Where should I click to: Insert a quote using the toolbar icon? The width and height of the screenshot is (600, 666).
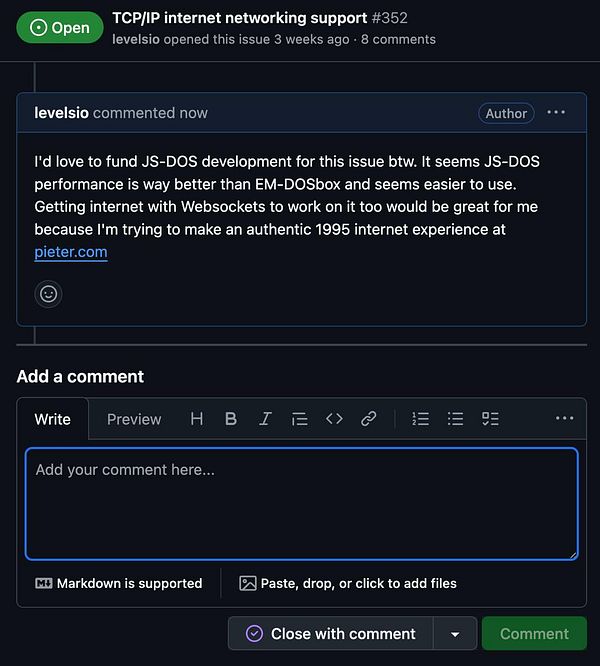(299, 419)
